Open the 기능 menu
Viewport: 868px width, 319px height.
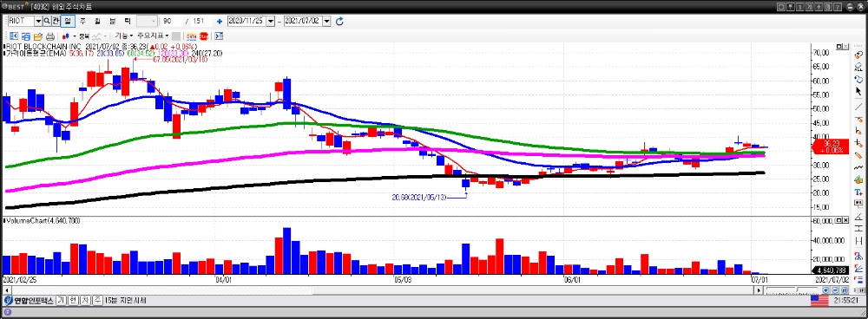(x=124, y=36)
